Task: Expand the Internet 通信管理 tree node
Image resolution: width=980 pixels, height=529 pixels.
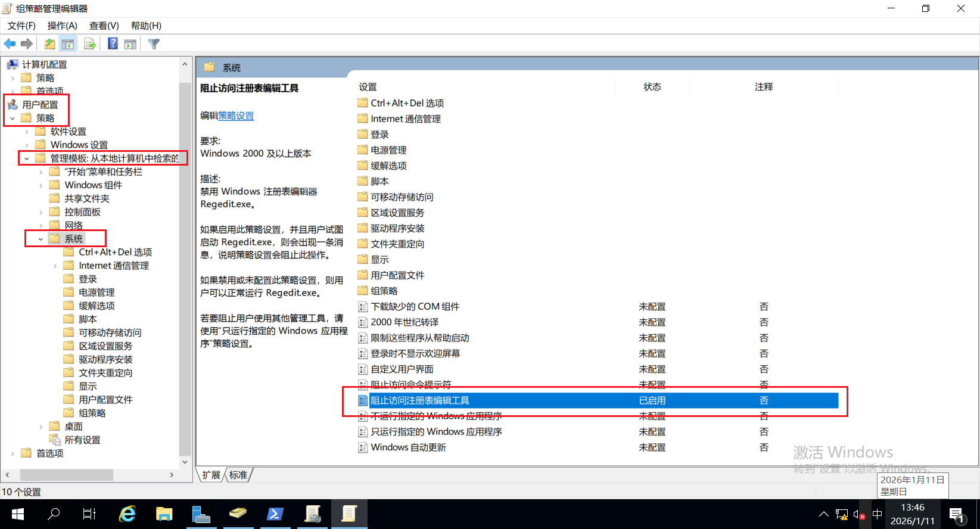Action: [x=55, y=266]
